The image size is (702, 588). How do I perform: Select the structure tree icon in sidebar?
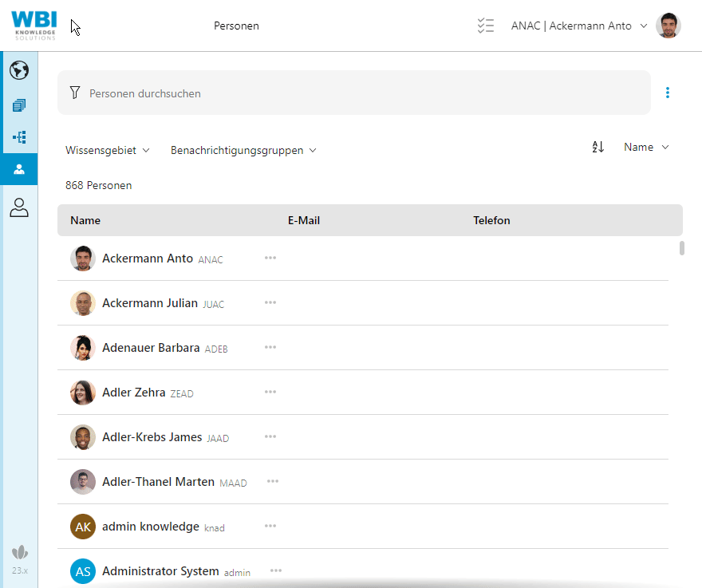click(x=19, y=137)
